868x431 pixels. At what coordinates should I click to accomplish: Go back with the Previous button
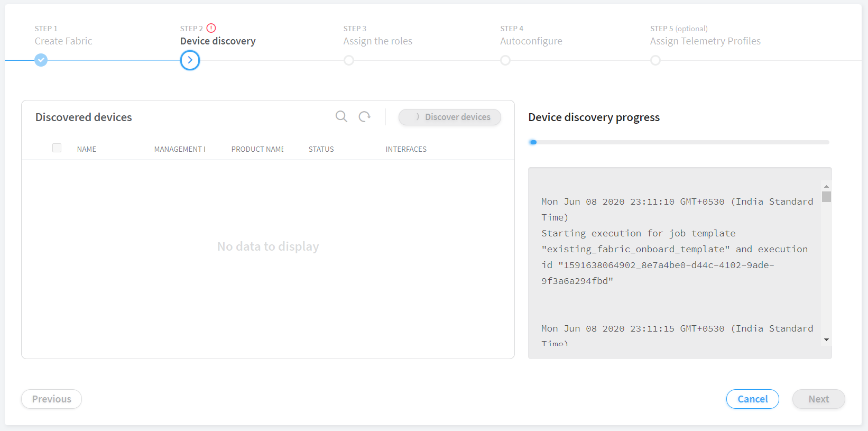[x=51, y=399]
